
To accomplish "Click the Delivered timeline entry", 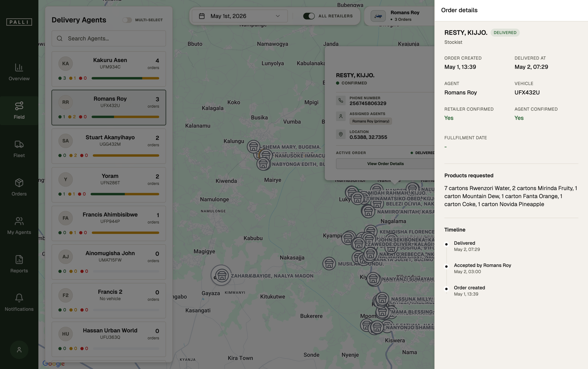I will (467, 246).
